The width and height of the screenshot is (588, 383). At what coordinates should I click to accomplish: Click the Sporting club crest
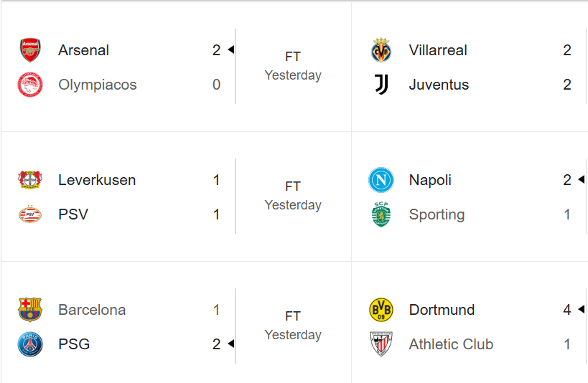[x=381, y=214]
